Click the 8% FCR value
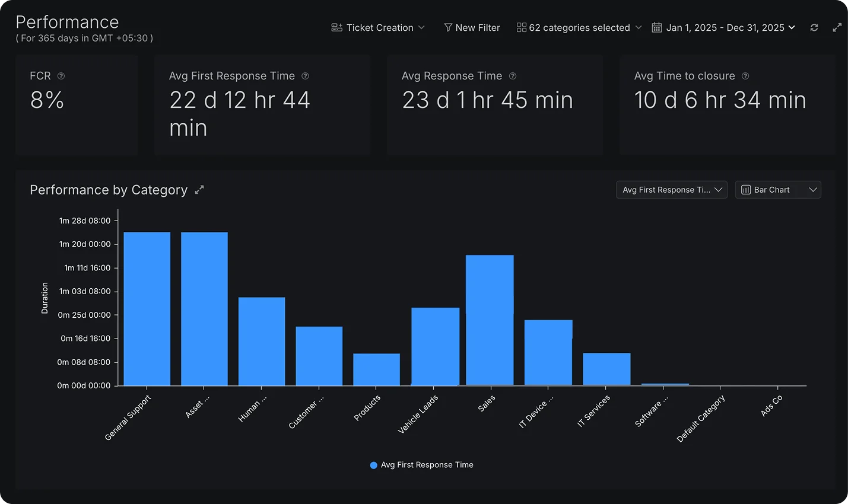 [47, 100]
